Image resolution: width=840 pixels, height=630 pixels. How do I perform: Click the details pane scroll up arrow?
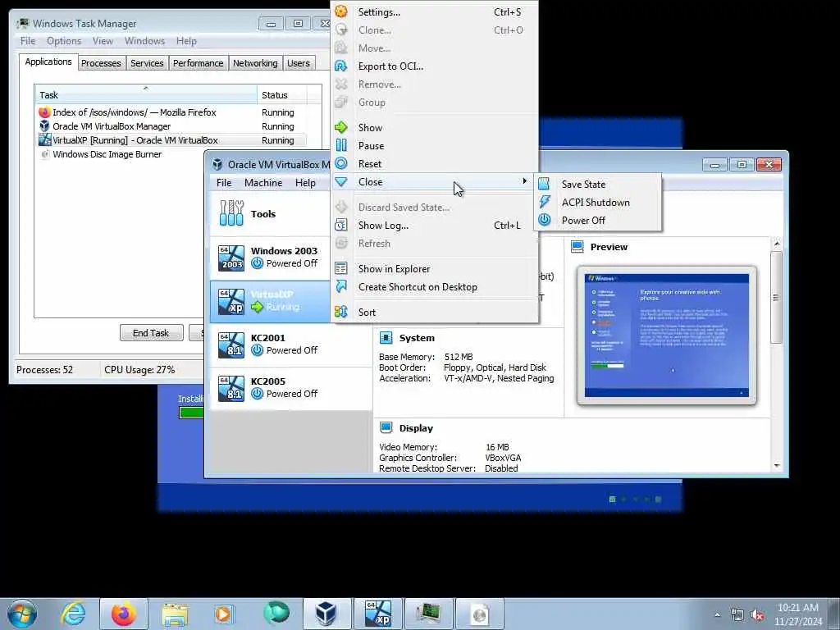pyautogui.click(x=777, y=244)
